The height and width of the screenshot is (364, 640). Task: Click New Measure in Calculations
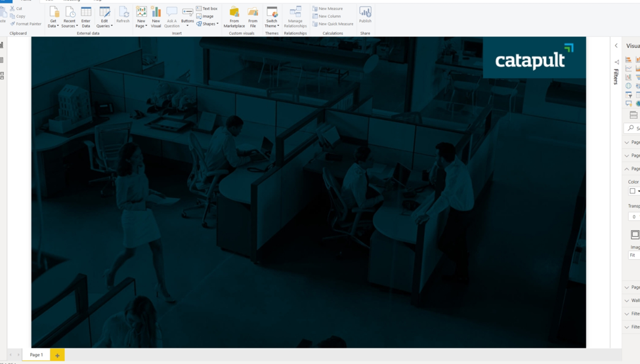(x=328, y=8)
